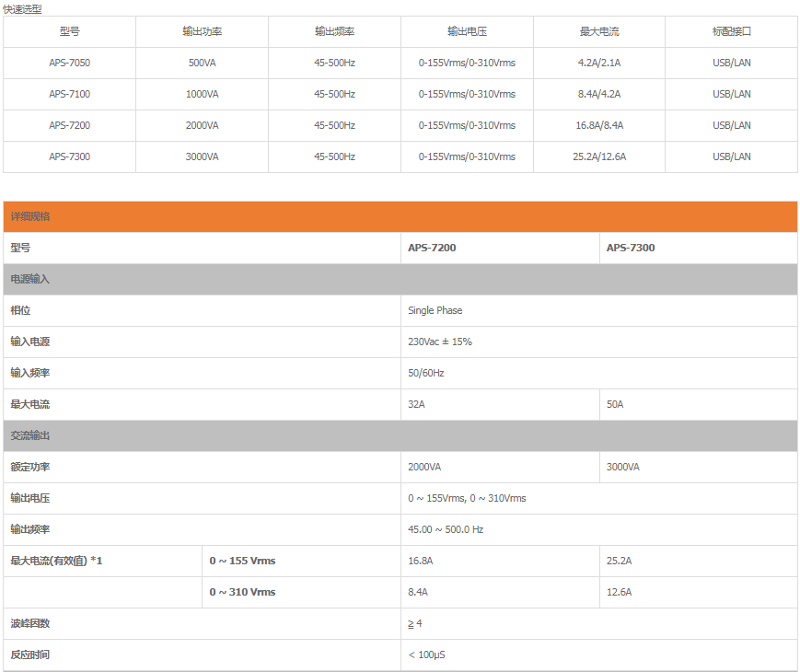The height and width of the screenshot is (672, 800).
Task: Click the 交流输出 section header
Action: pyautogui.click(x=400, y=435)
